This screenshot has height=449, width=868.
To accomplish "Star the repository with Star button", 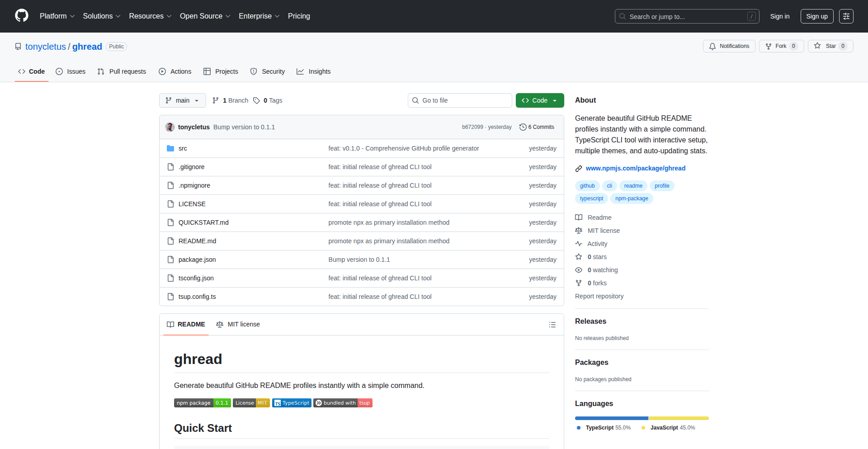I will click(x=830, y=46).
